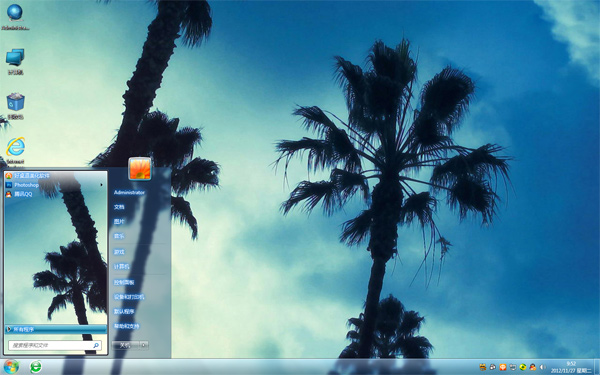This screenshot has width=600, height=375.
Task: Open 设备和打印机 in Start menu
Action: tap(129, 297)
